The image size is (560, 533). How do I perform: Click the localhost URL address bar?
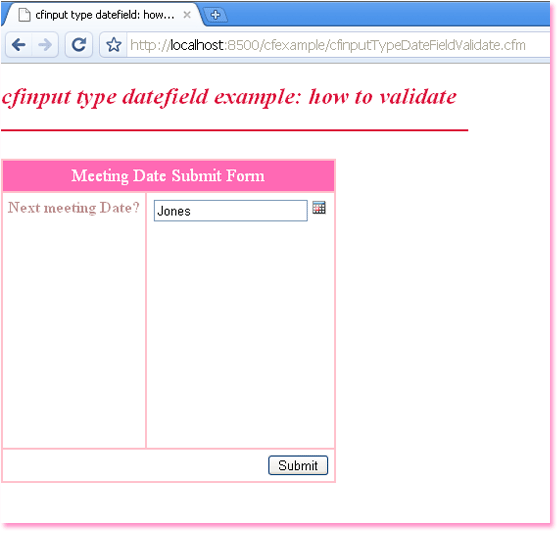pos(338,45)
